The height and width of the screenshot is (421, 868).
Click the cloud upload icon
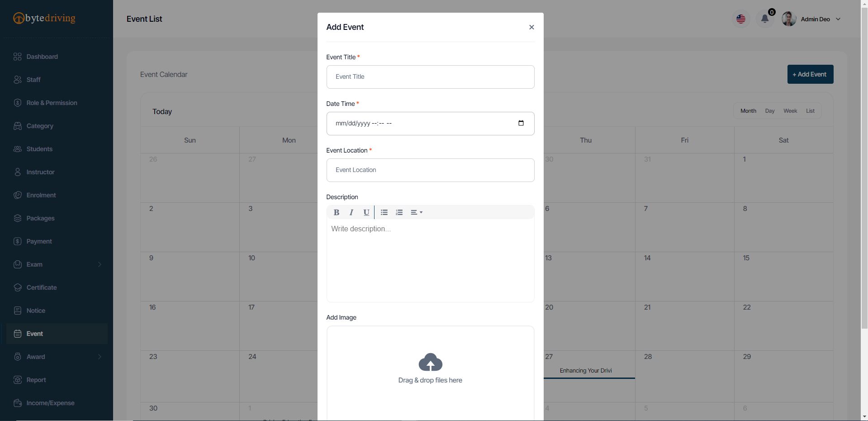tap(430, 363)
